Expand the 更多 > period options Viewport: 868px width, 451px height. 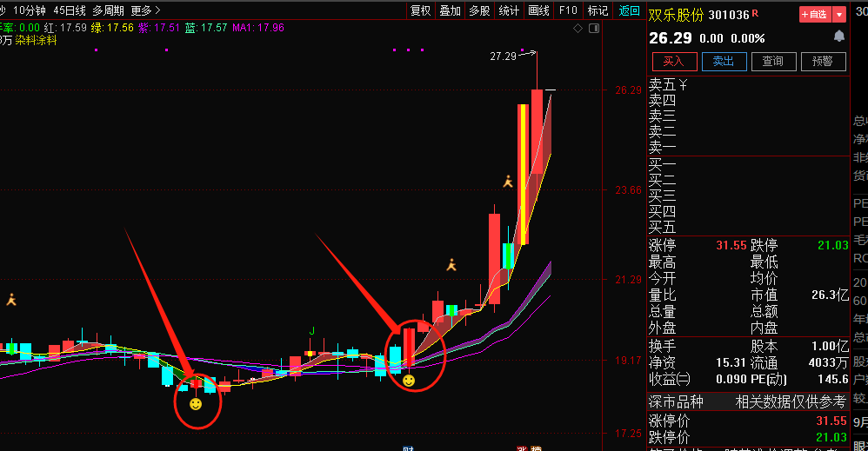pyautogui.click(x=145, y=10)
